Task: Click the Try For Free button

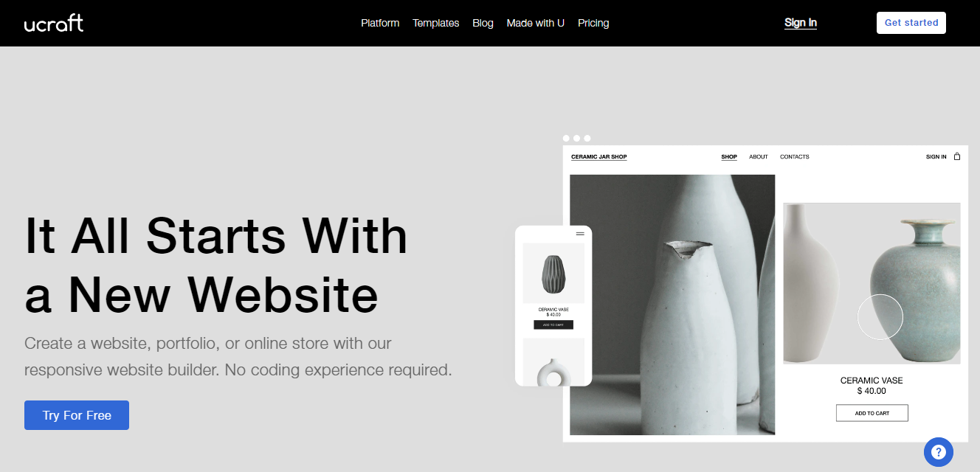Action: 77,415
